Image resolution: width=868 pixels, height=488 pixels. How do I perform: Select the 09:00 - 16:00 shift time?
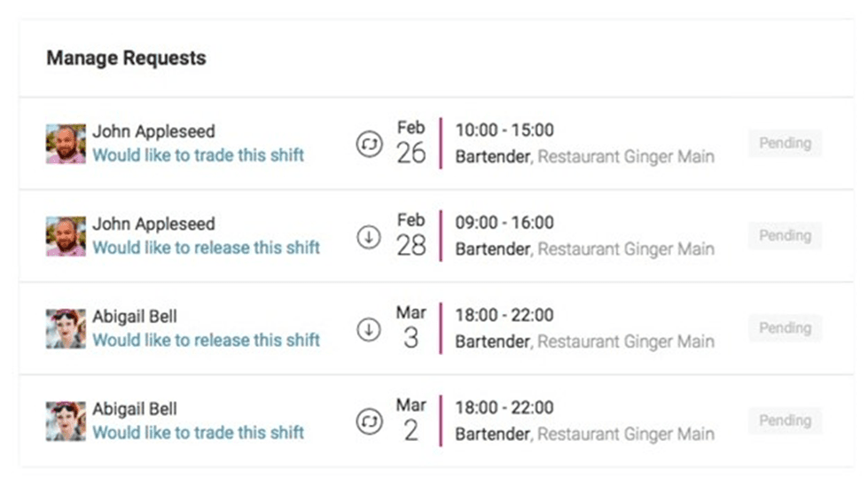click(x=504, y=223)
